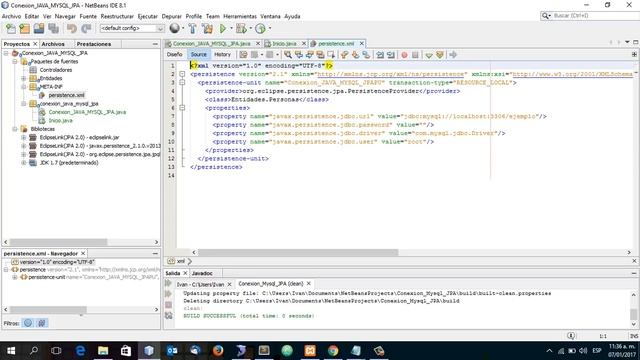The height and width of the screenshot is (360, 640).
Task: Collapse the Conexion_JAVA_MYSQL_JPA project node
Action: 6,53
